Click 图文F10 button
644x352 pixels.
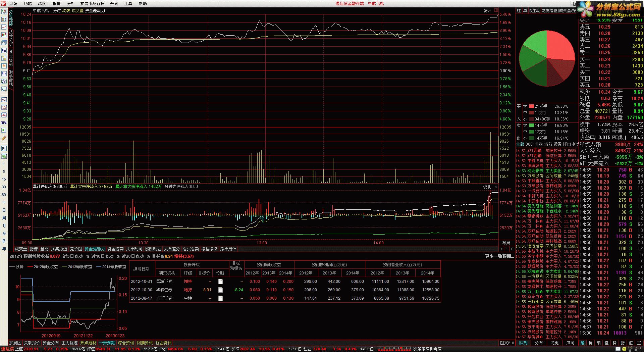pyautogui.click(x=507, y=343)
